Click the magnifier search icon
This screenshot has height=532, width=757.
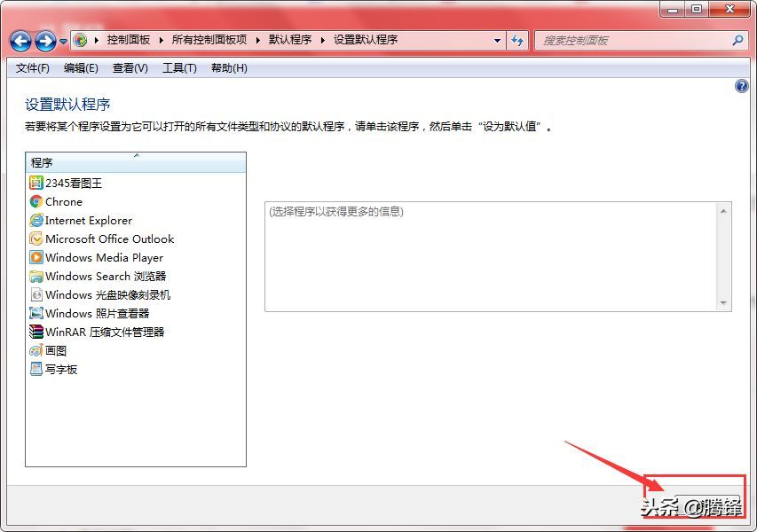pos(737,41)
